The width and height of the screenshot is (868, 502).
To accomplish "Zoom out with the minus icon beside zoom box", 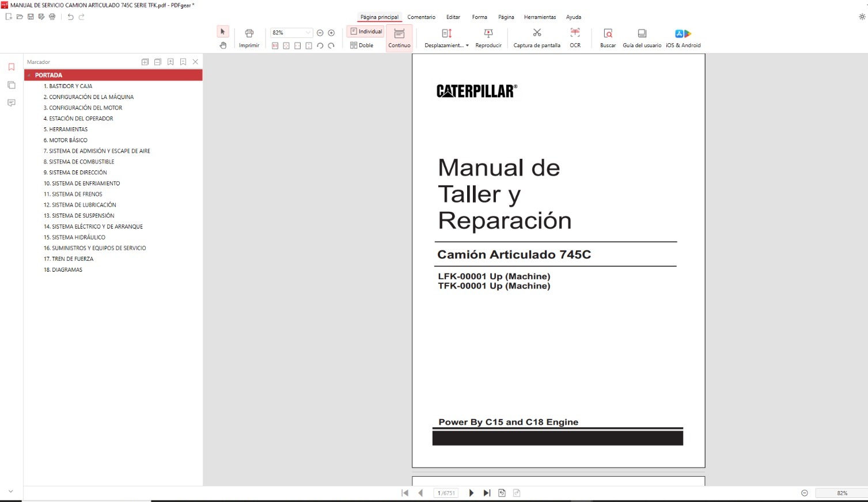I will point(320,33).
